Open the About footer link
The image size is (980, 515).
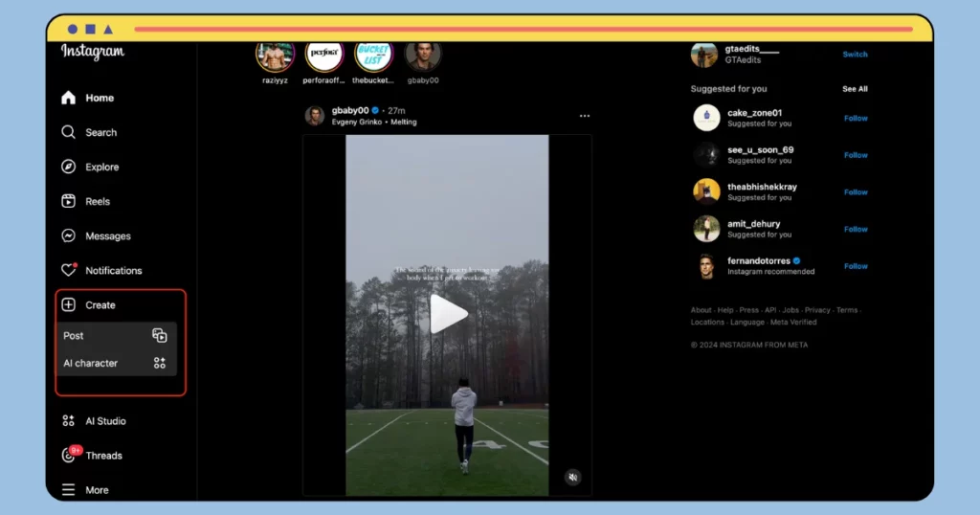point(701,310)
